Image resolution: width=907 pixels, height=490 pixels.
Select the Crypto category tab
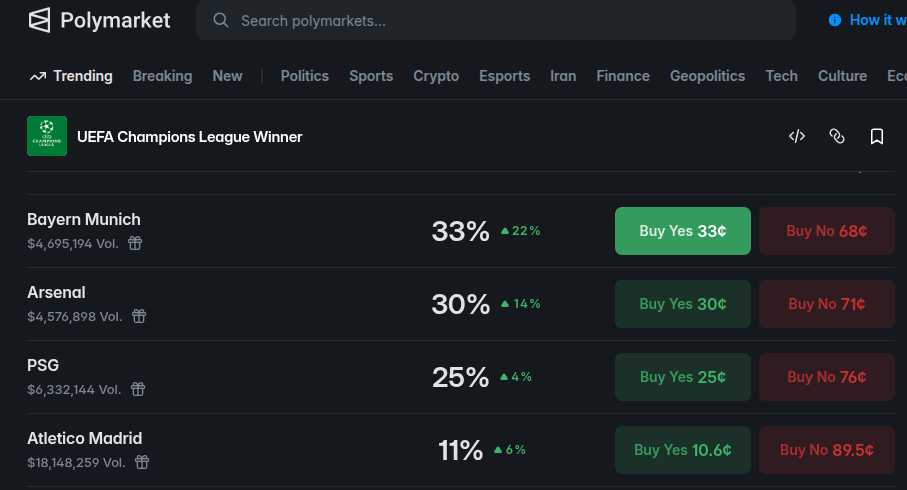coord(436,76)
